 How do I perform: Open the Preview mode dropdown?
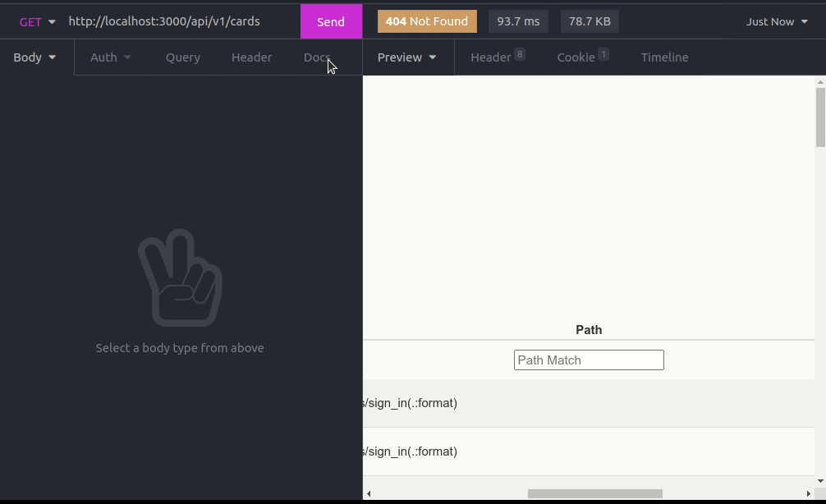pos(407,57)
